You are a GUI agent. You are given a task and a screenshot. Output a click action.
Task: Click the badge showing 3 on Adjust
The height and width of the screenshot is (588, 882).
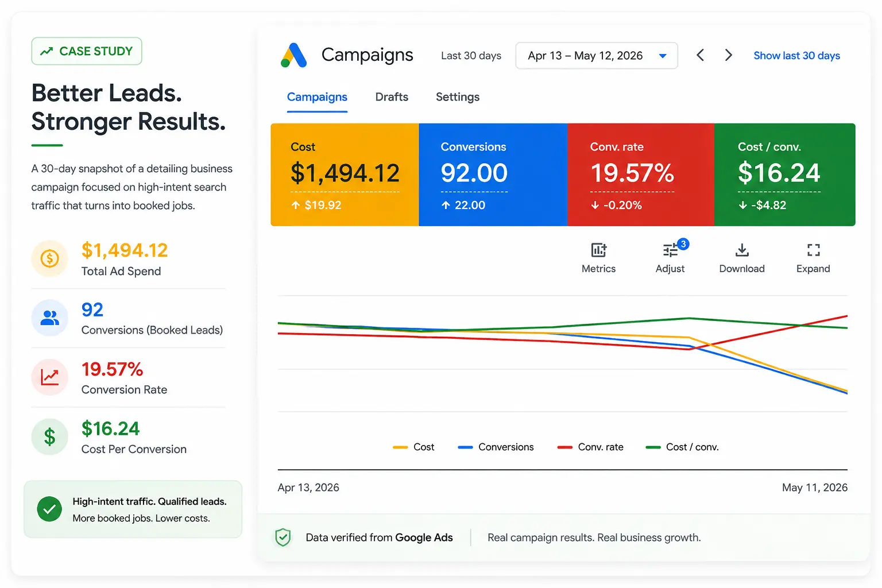point(683,244)
